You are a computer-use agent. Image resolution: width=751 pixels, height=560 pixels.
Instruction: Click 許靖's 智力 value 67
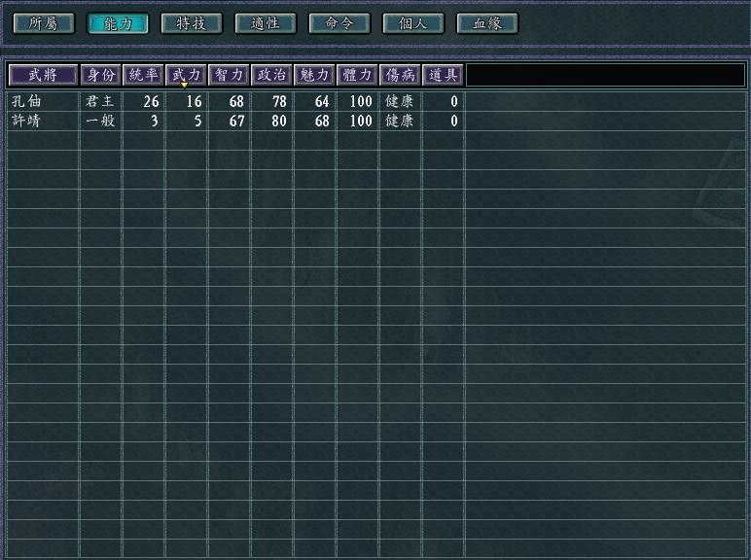pos(236,121)
